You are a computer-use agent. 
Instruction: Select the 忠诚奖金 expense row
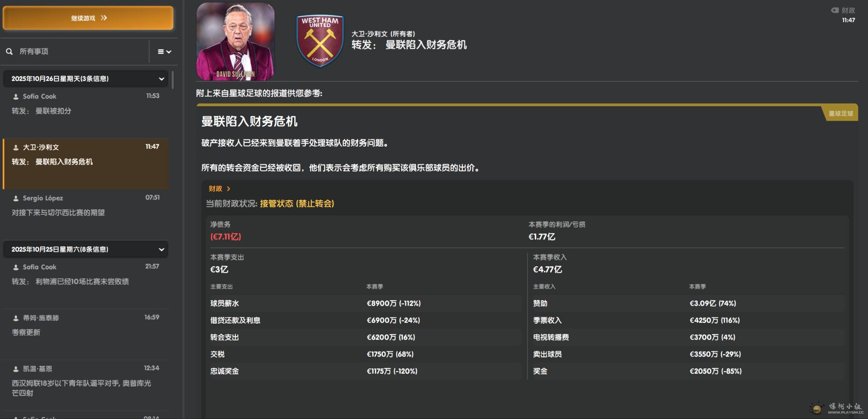click(x=365, y=371)
